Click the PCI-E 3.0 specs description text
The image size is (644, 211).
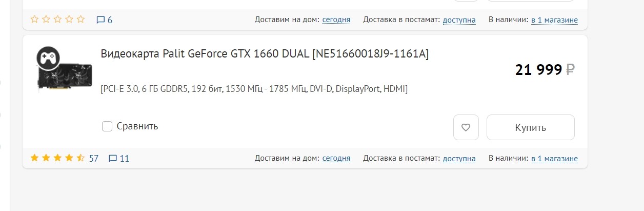(254, 89)
